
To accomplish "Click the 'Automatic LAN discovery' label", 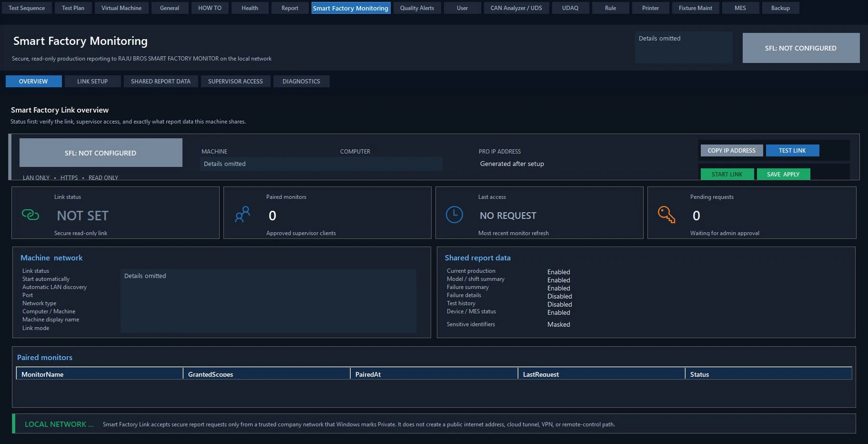I will click(54, 287).
